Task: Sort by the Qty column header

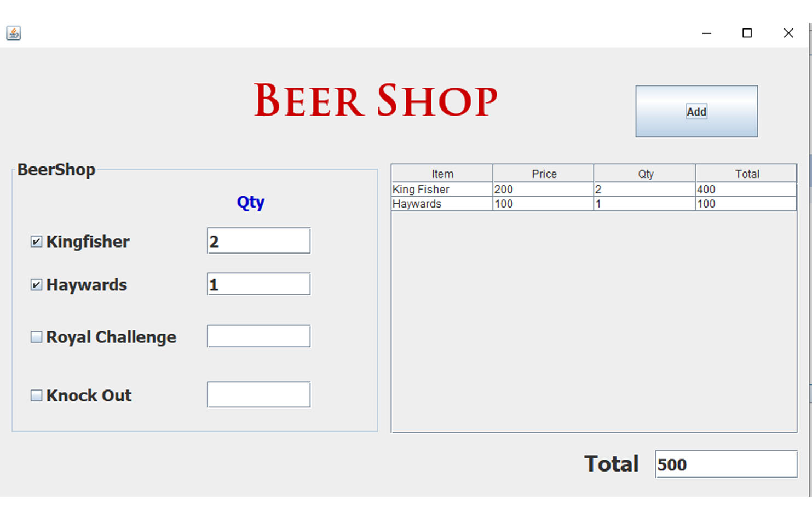Action: pos(644,173)
